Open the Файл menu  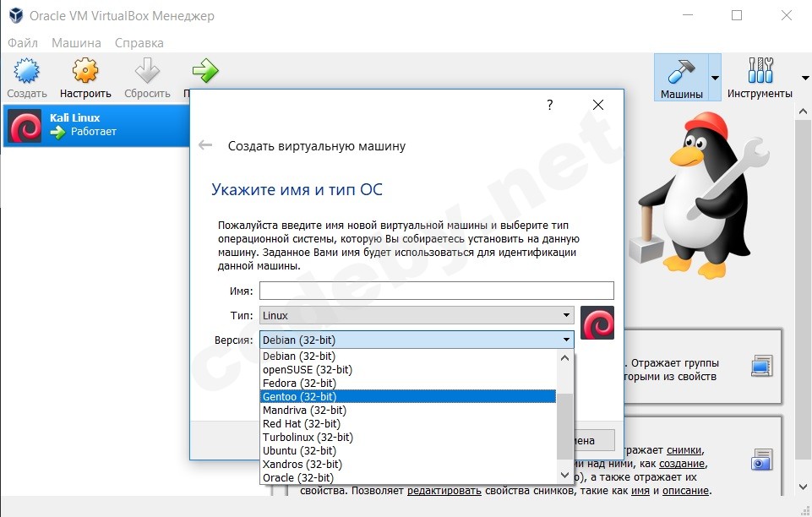pos(23,43)
